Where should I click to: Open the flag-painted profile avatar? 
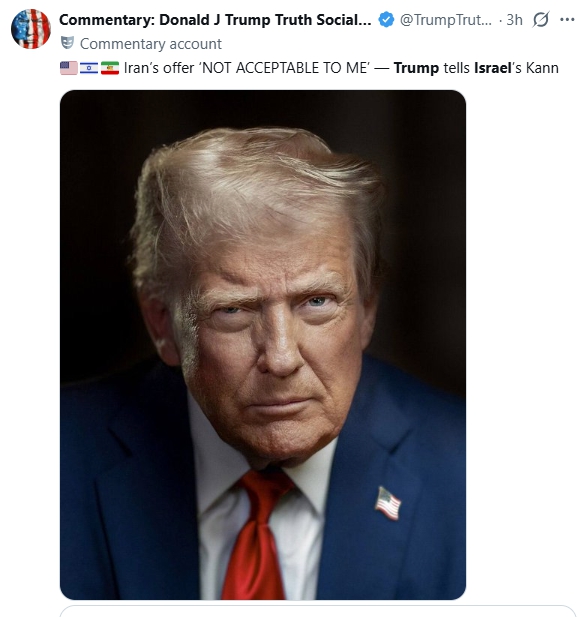[x=31, y=29]
